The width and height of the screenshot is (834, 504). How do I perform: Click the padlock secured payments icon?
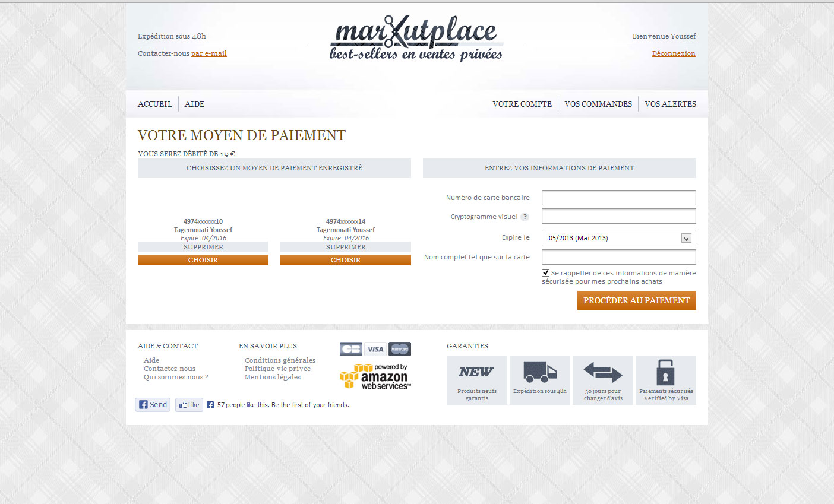665,372
